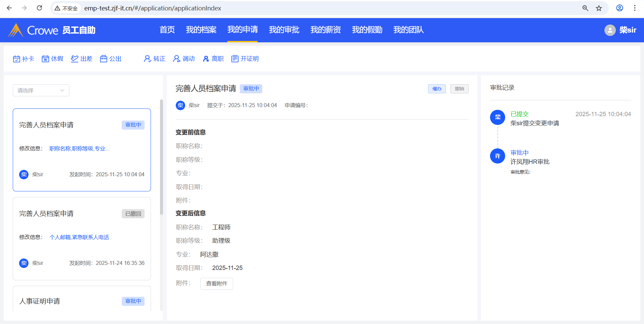
Task: Reload the page using browser refresh
Action: coord(39,8)
